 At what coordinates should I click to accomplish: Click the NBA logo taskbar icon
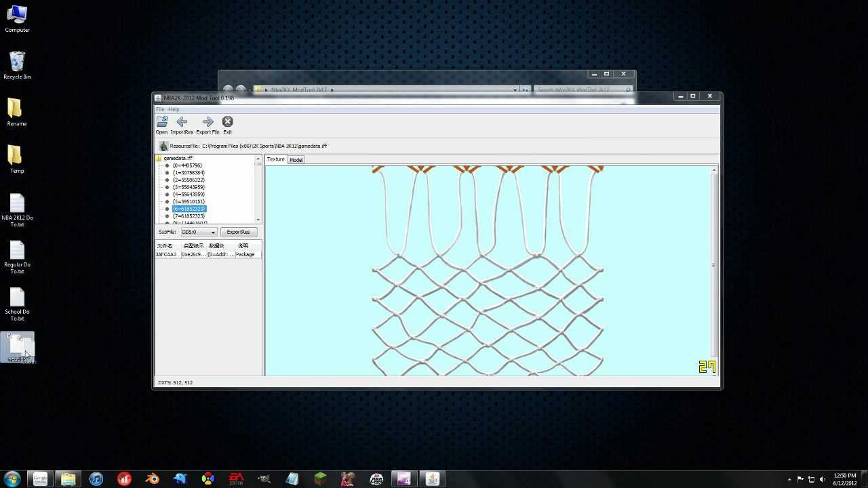(376, 479)
